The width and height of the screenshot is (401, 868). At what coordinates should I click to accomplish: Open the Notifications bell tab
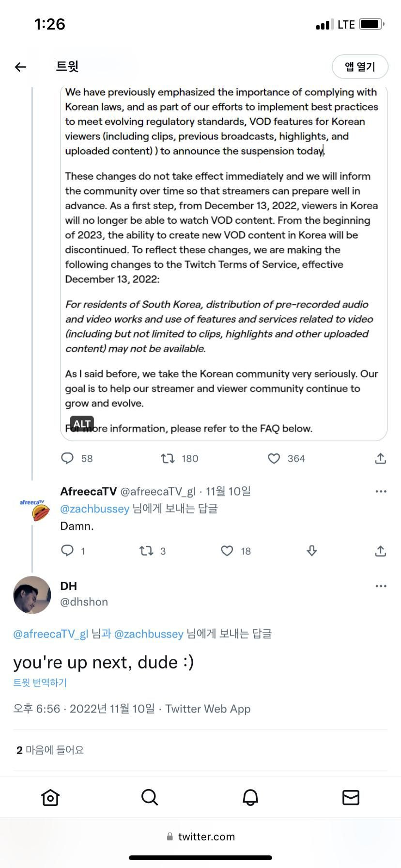pyautogui.click(x=250, y=797)
